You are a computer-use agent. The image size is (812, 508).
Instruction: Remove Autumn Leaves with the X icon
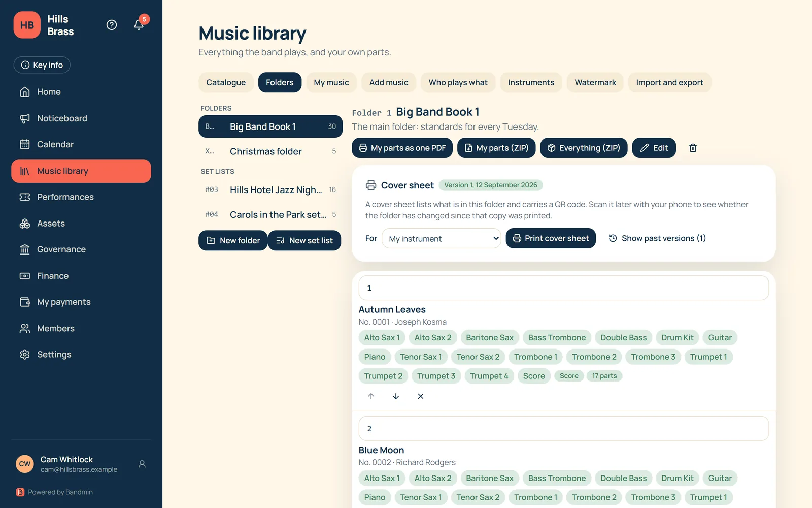pos(421,396)
